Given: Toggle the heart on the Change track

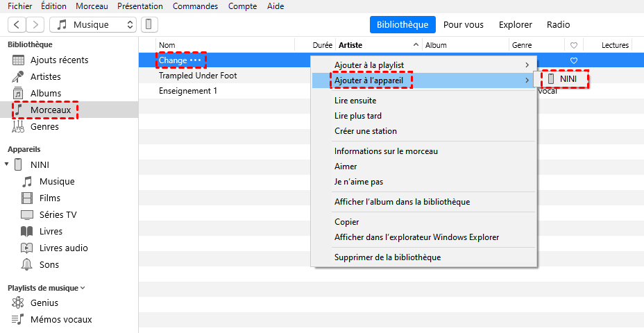Looking at the screenshot, I should point(574,60).
